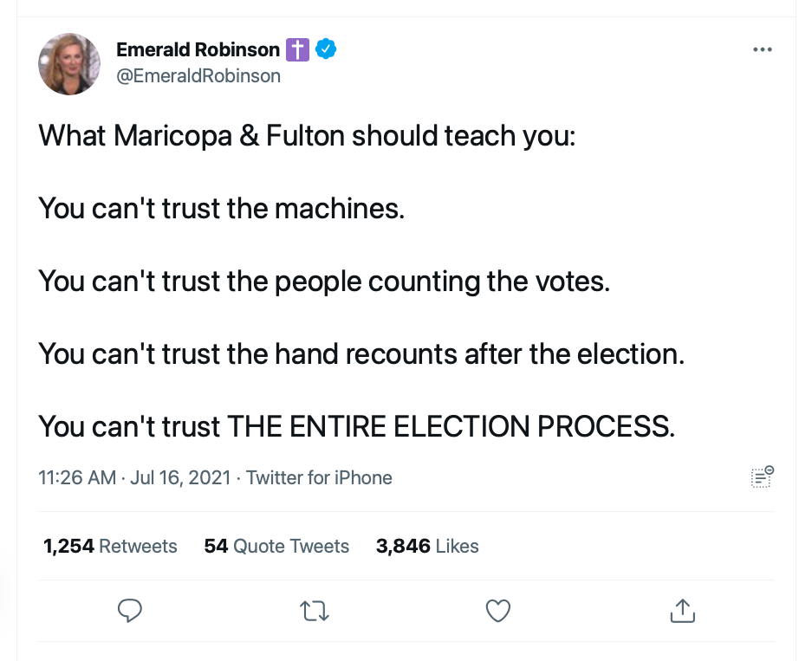812x661 pixels.
Task: Click the line ending "THE ENTIRE ELECTION PROCESS."
Action: [x=356, y=426]
